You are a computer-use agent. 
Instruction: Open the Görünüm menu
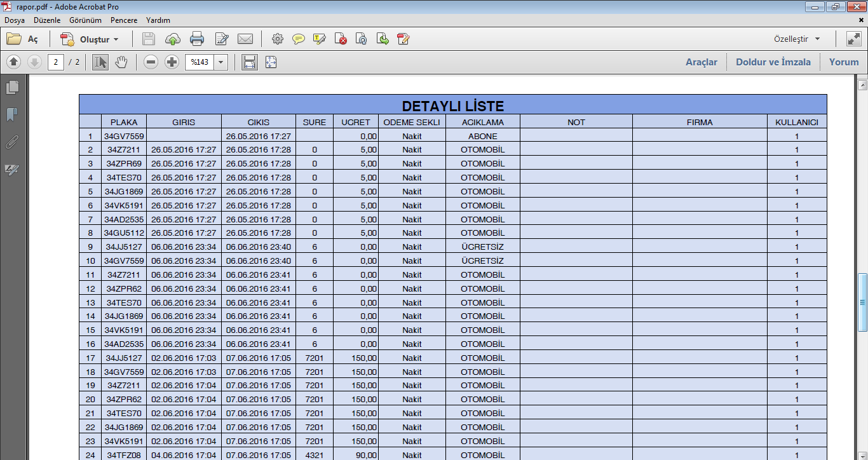click(85, 20)
